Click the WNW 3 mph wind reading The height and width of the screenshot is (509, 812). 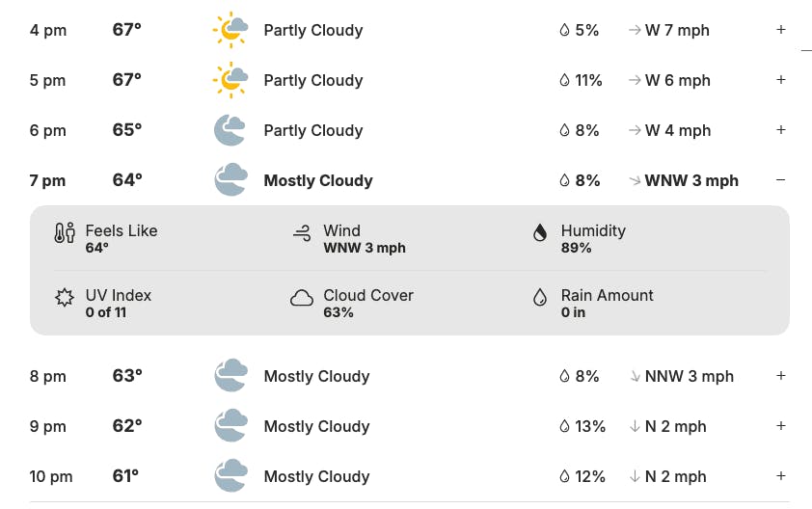[x=691, y=180]
